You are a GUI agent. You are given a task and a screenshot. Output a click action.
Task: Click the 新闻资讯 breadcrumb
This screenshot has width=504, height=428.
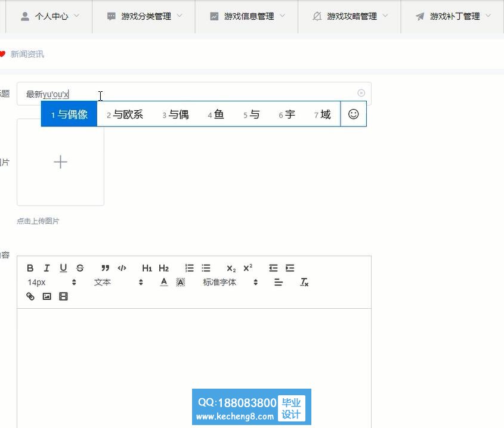pyautogui.click(x=27, y=54)
